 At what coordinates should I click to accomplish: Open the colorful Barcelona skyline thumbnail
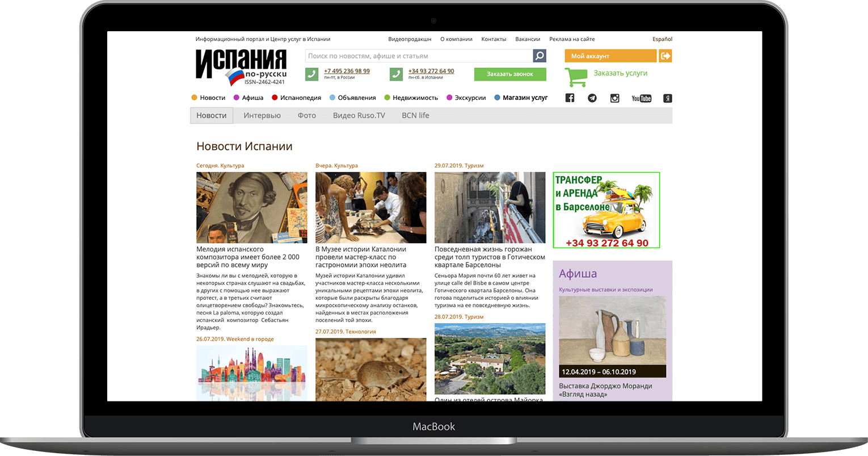252,373
